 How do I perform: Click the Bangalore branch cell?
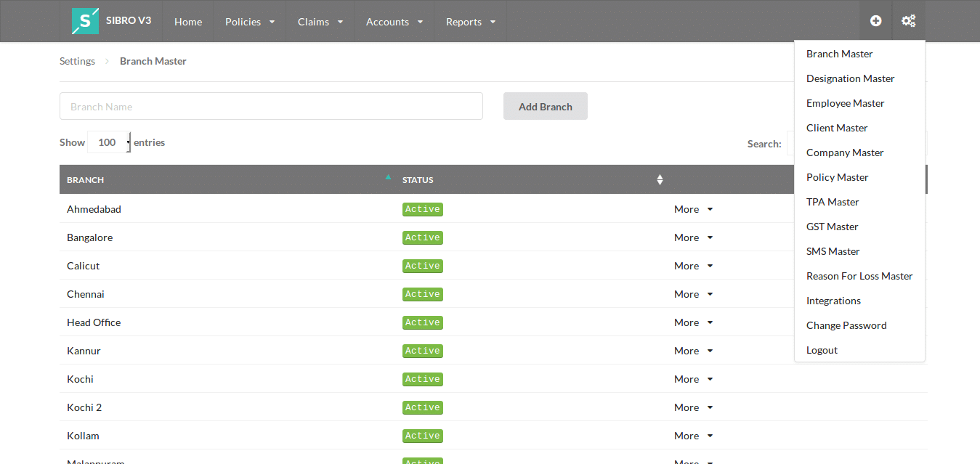click(x=227, y=237)
